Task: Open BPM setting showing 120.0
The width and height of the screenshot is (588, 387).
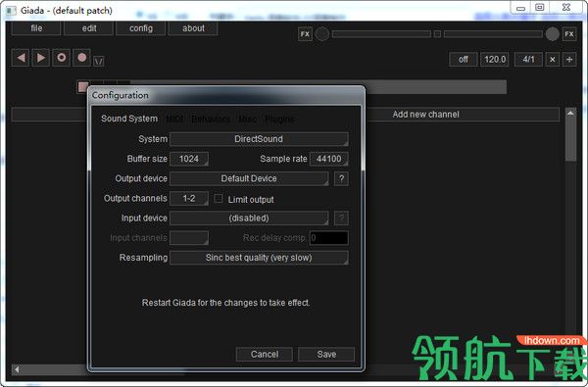Action: pos(495,59)
